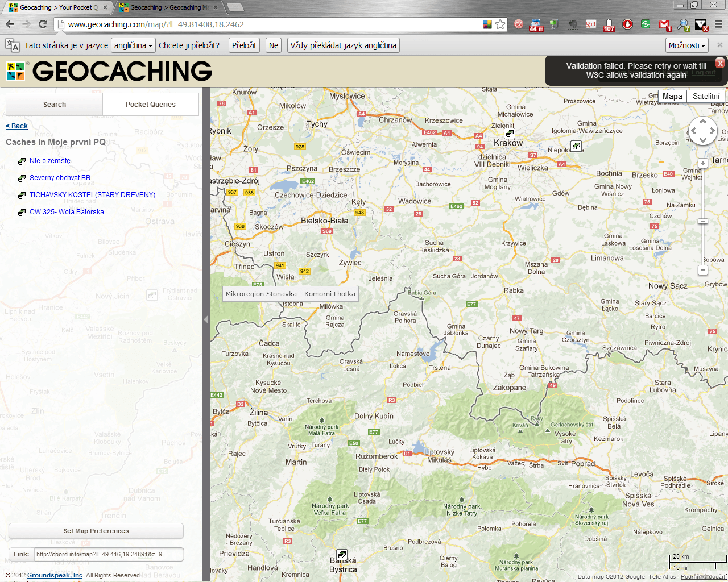Click the map zoom slider handle
The image size is (728, 582).
[703, 221]
